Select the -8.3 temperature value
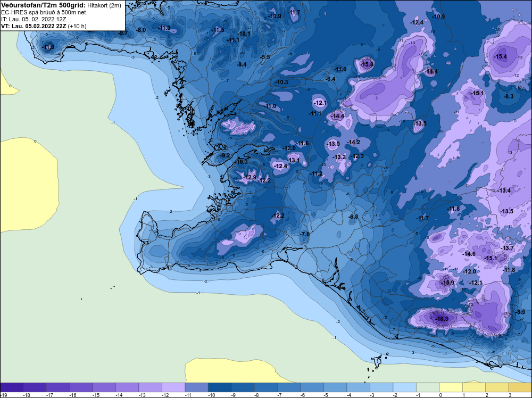532x398 pixels. click(x=508, y=96)
